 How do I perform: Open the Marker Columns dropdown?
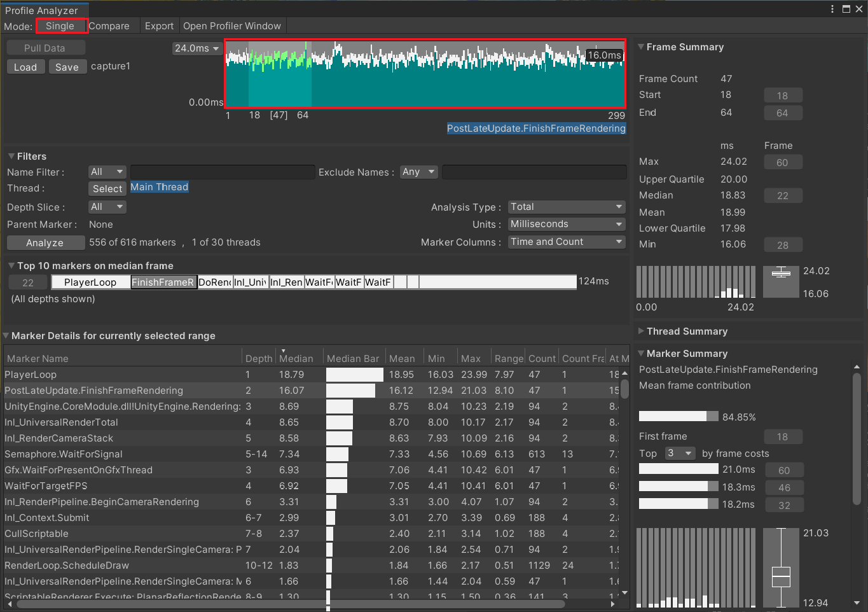[565, 242]
